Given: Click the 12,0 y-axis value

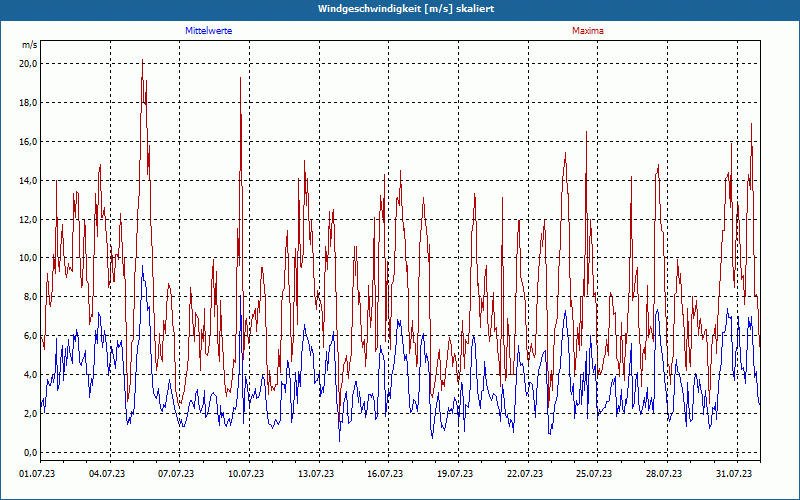Looking at the screenshot, I should click(29, 219).
